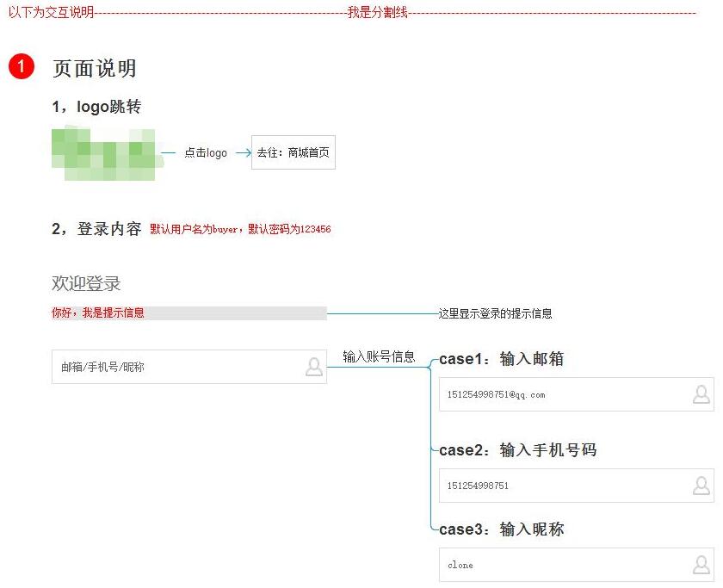The image size is (723, 588).
Task: Click the red 你好,我是提示信息 hint bar
Action: (188, 313)
